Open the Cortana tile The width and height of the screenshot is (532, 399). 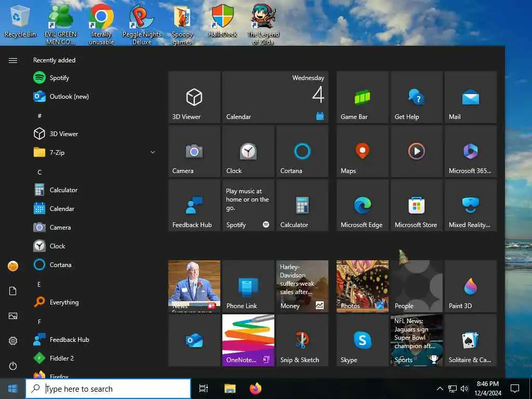(x=302, y=151)
